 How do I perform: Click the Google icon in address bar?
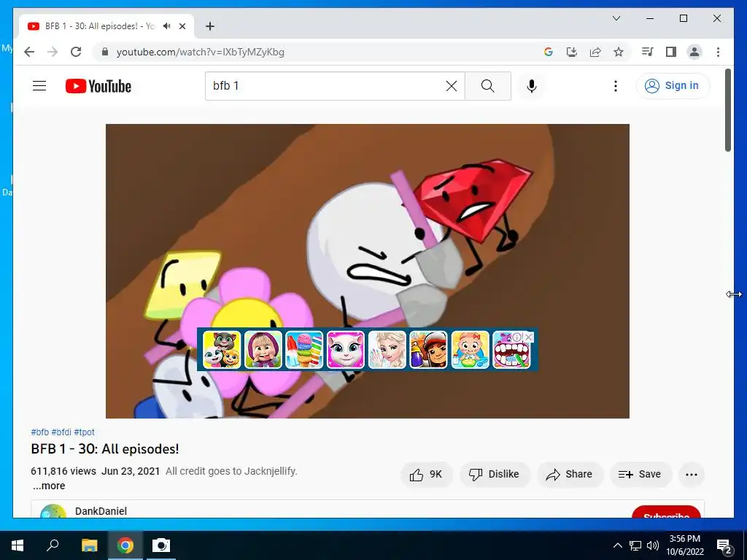(549, 52)
